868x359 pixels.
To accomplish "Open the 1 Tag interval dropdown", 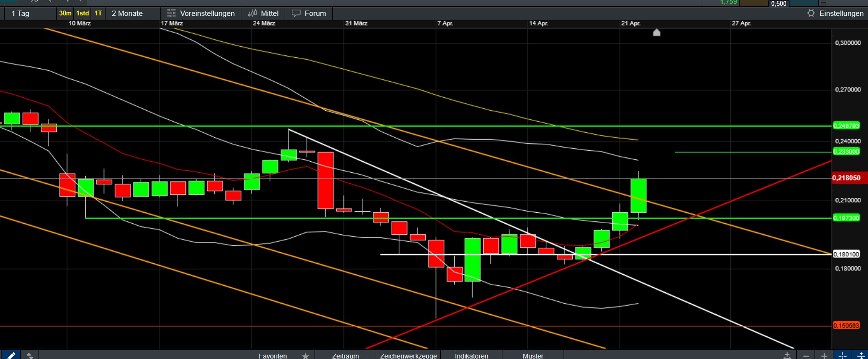I will 20,13.
